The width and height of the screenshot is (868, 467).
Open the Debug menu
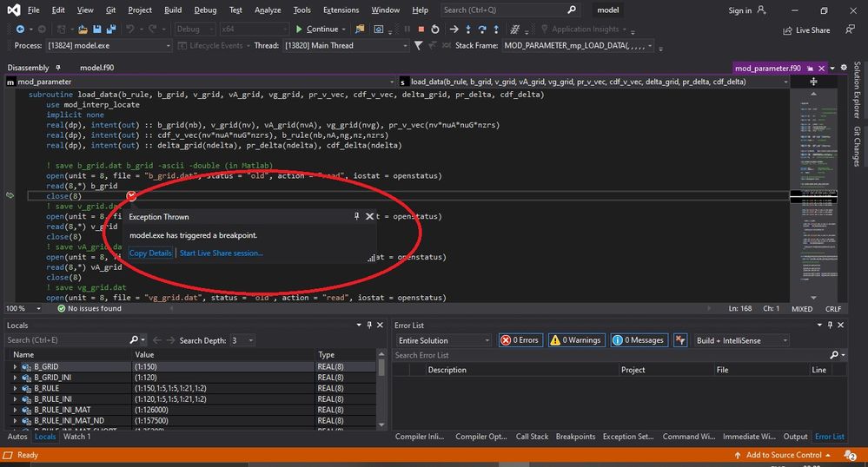pos(205,10)
